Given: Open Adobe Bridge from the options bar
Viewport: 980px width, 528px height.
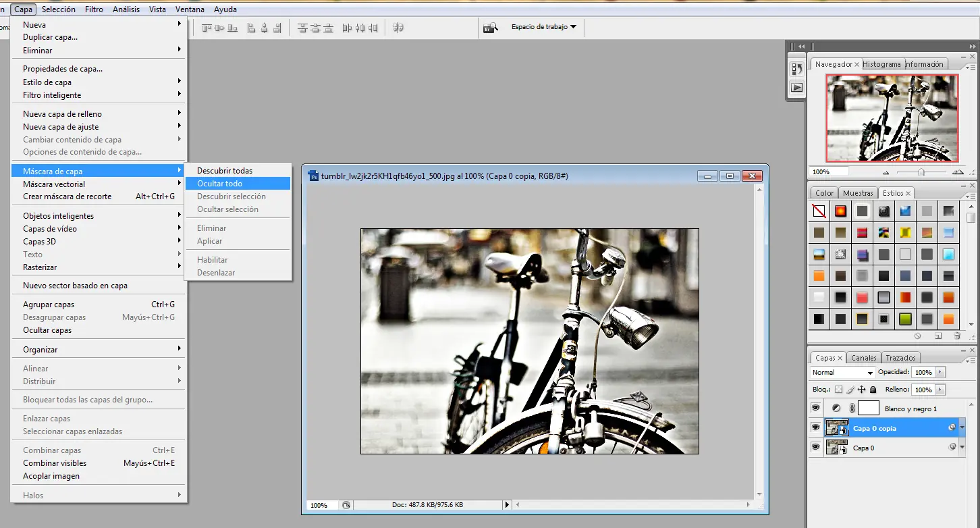Looking at the screenshot, I should tap(490, 27).
